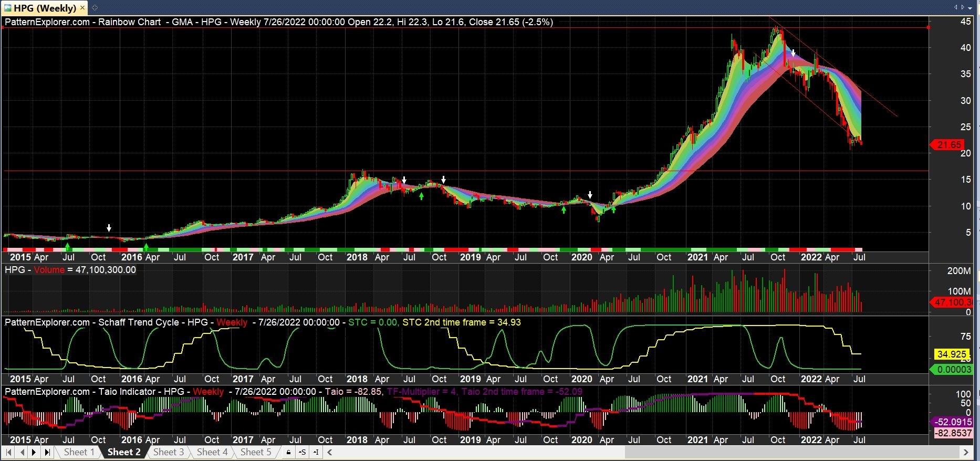The width and height of the screenshot is (980, 461).
Task: Click the HPG Volume pane title
Action: 70,270
